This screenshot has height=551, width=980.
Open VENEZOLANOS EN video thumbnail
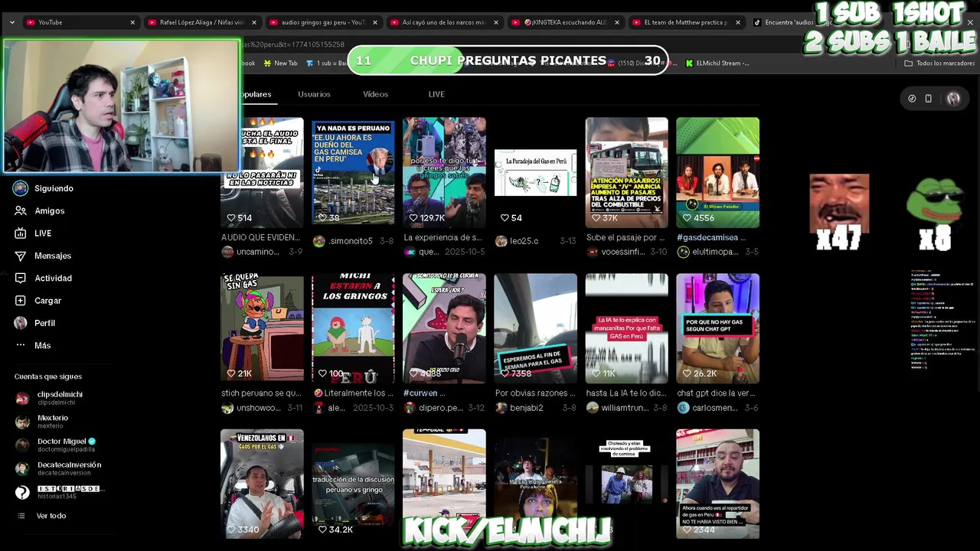click(262, 484)
